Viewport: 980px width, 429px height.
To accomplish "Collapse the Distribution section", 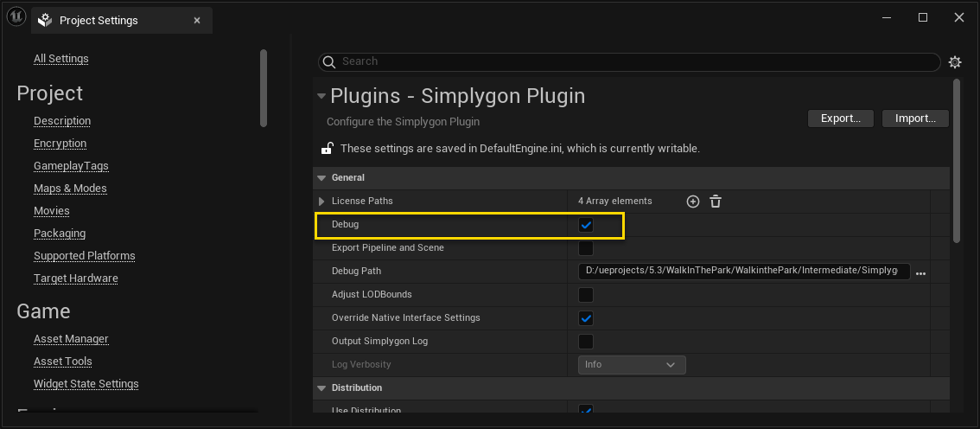I will point(322,388).
